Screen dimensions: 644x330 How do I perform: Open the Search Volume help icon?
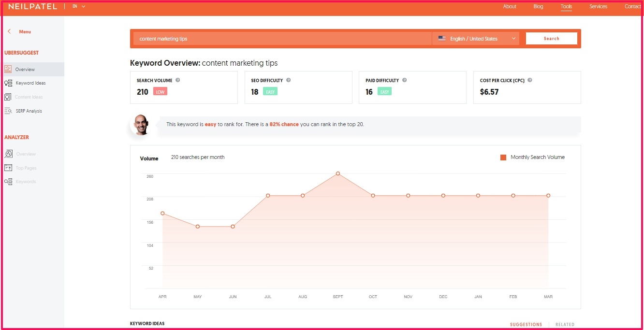pyautogui.click(x=178, y=80)
